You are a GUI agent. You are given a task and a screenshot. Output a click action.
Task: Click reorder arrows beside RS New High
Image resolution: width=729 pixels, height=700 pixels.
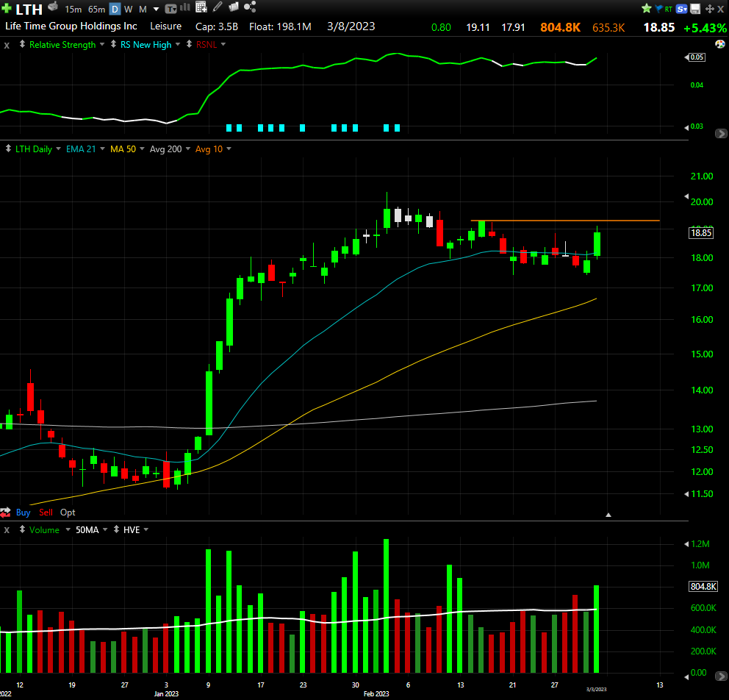click(x=113, y=44)
